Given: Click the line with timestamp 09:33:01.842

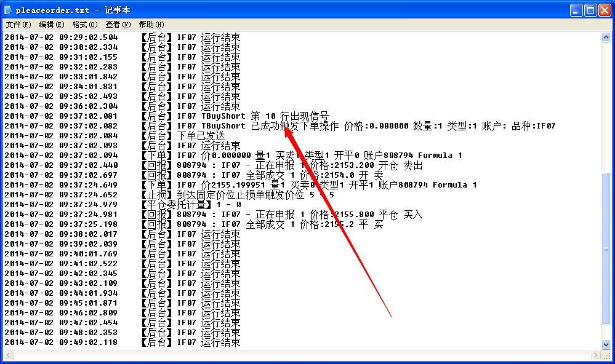Looking at the screenshot, I should (x=123, y=77).
